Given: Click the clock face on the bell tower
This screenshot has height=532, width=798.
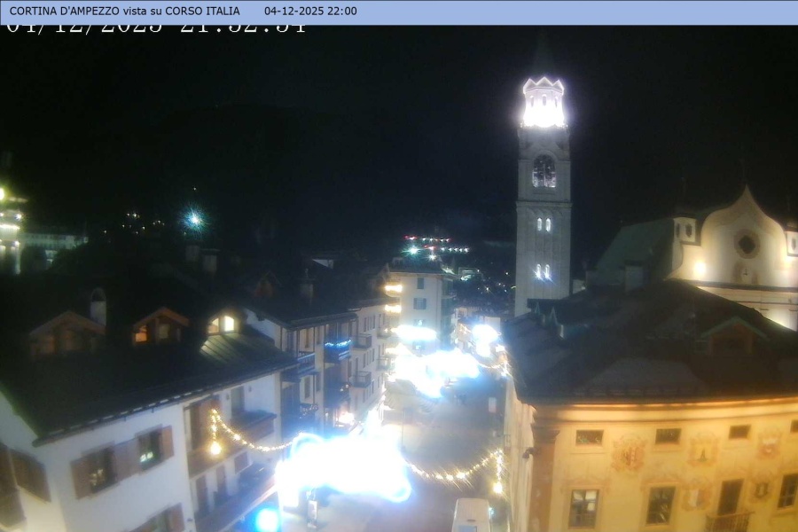Looking at the screenshot, I should [544, 171].
